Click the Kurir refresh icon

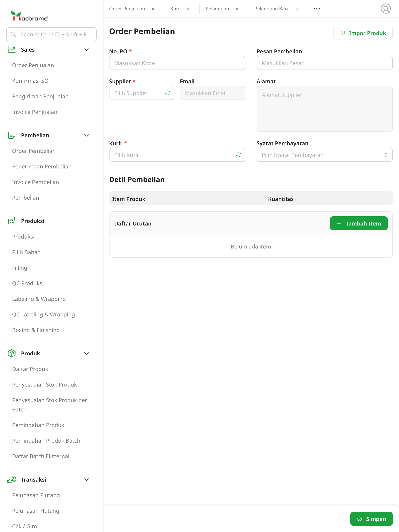(238, 155)
